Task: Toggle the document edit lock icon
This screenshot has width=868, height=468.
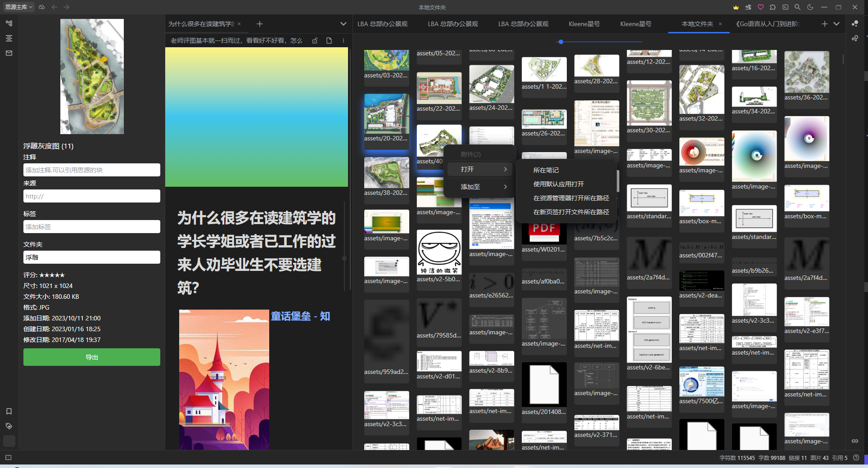Action: coord(315,40)
